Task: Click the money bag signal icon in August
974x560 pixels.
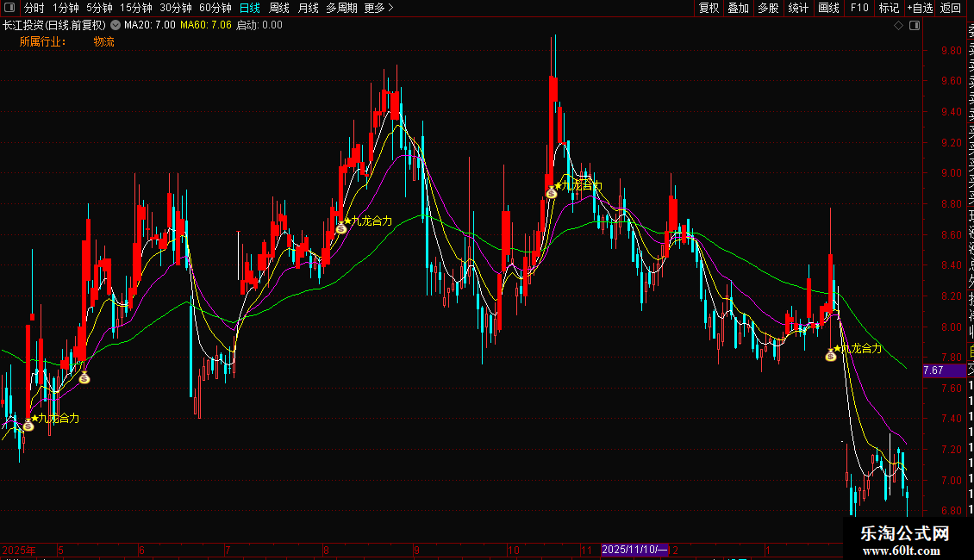Action: pyautogui.click(x=341, y=228)
